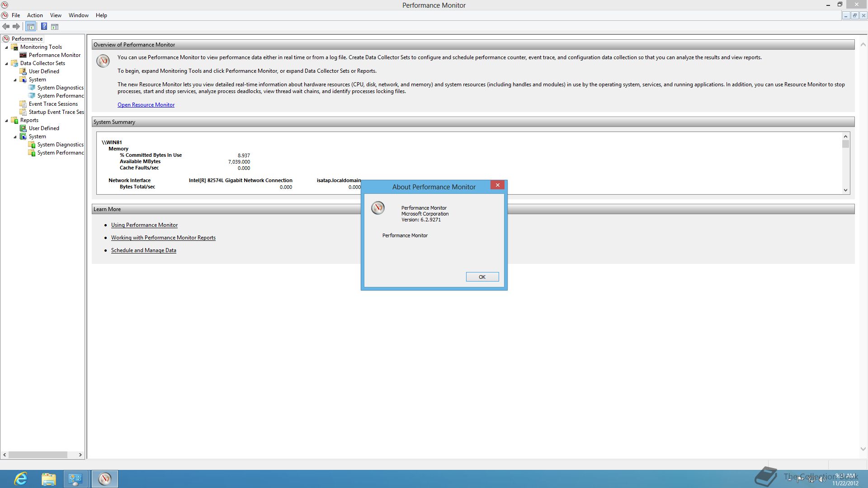Click the Performance Monitor graph icon in tree
Viewport: 868px width, 488px height.
click(23, 55)
